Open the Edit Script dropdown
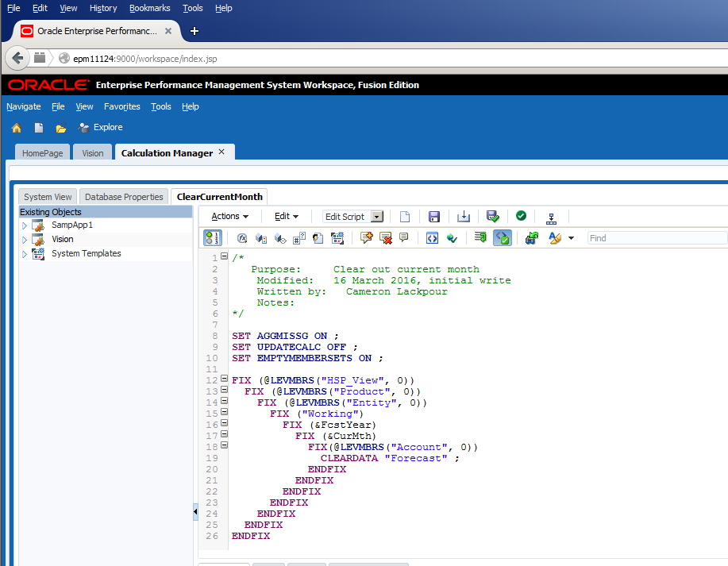 click(x=377, y=217)
